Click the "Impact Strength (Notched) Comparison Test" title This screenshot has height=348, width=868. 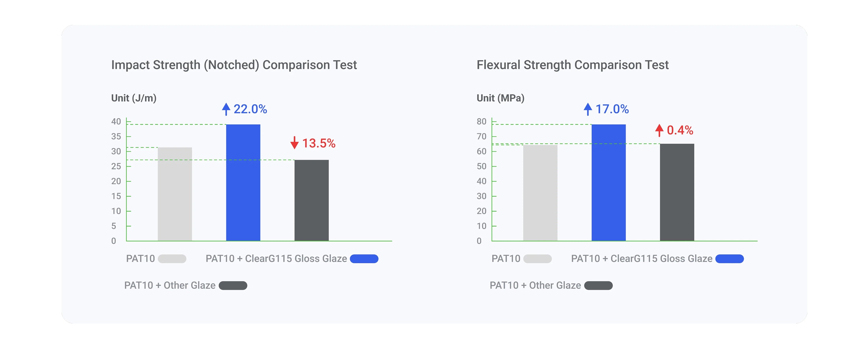coord(234,65)
